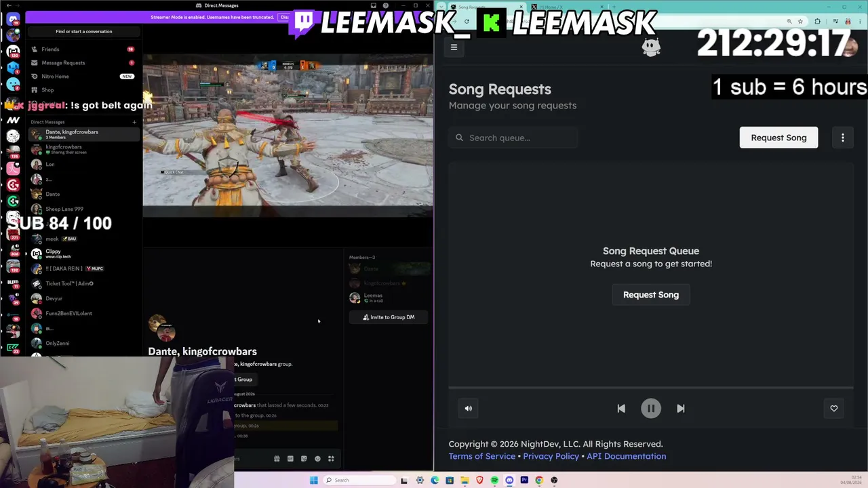Viewport: 868px width, 488px height.
Task: Open File Explorer from the taskbar
Action: click(x=465, y=481)
